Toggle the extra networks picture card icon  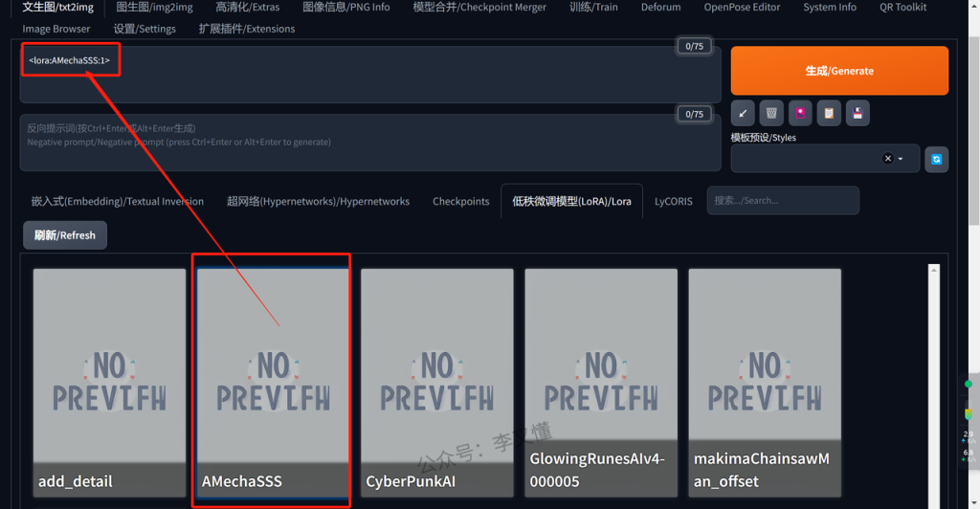click(x=800, y=113)
